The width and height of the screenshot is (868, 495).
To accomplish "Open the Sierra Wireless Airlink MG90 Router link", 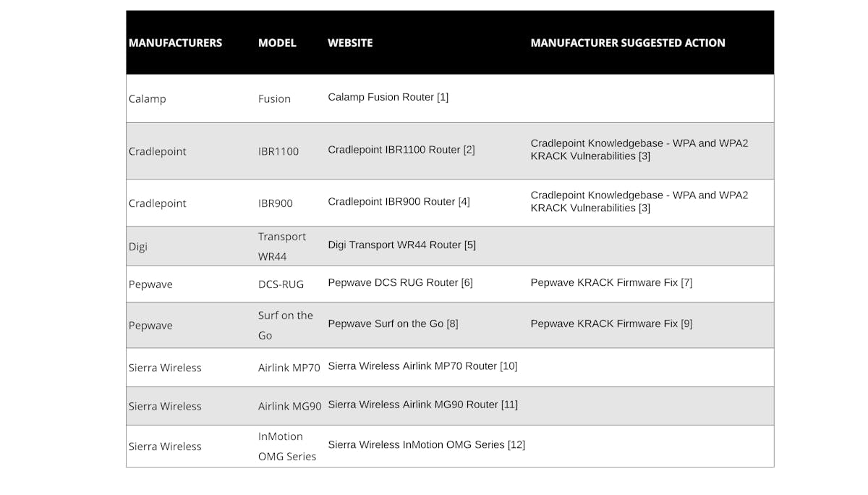I will point(422,405).
